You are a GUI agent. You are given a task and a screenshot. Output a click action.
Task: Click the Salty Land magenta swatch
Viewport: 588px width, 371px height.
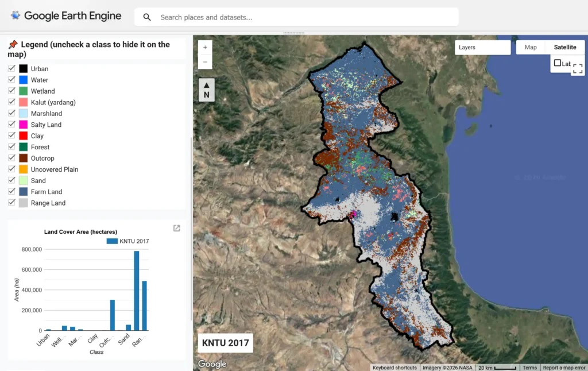coord(23,125)
